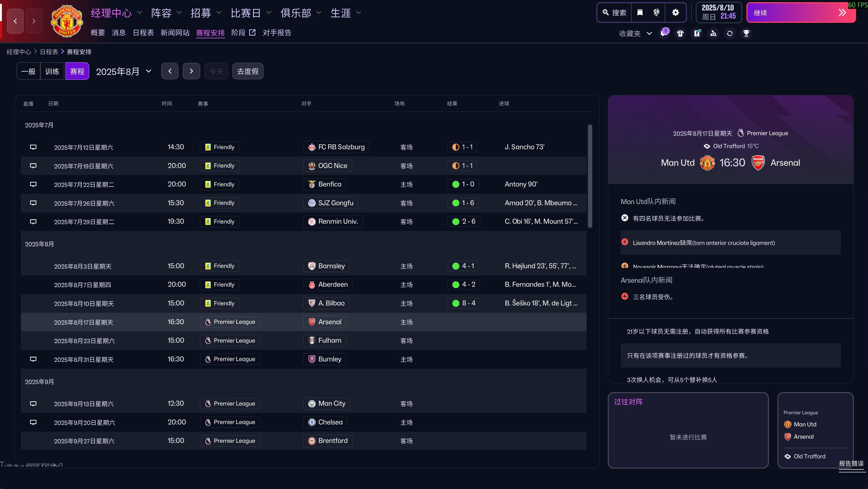
Task: Toggle live broadcast icon for Burnley match
Action: click(x=33, y=359)
